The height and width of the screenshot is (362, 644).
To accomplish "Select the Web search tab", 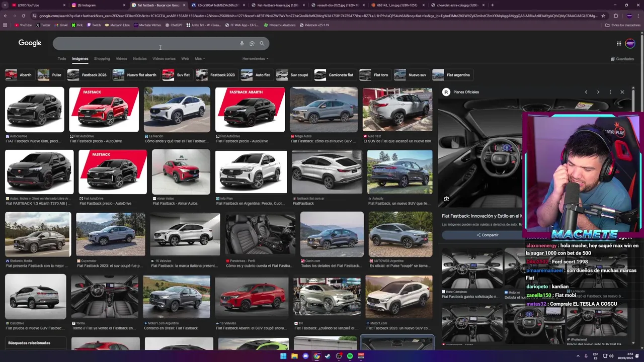I will [x=185, y=59].
